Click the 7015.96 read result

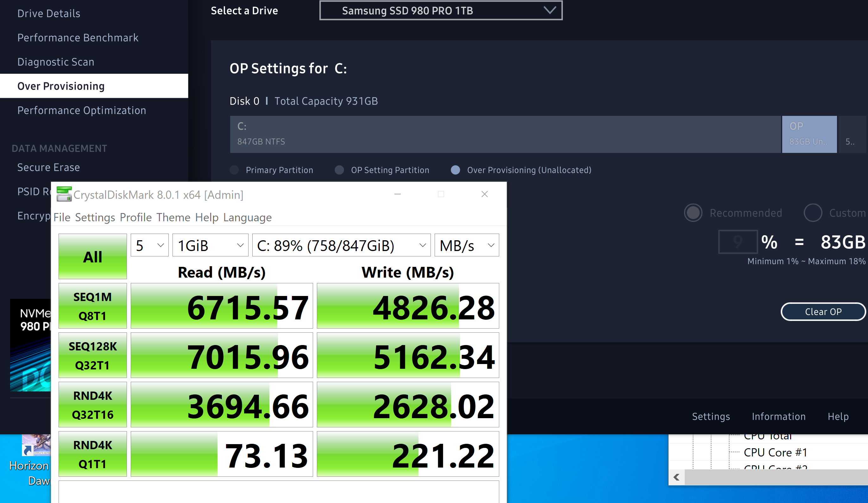click(222, 355)
